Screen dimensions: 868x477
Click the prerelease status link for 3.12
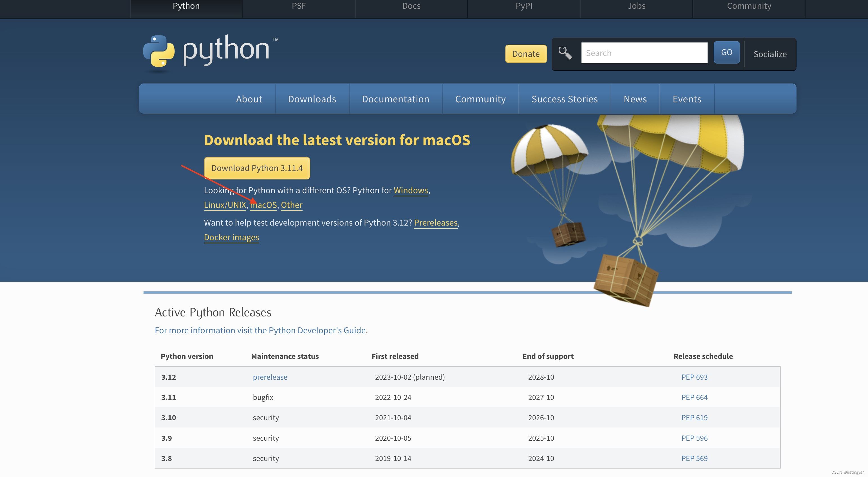coord(270,377)
